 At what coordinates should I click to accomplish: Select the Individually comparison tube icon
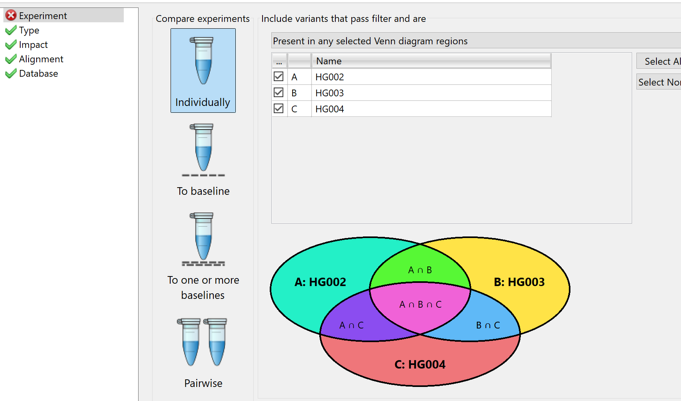point(202,60)
